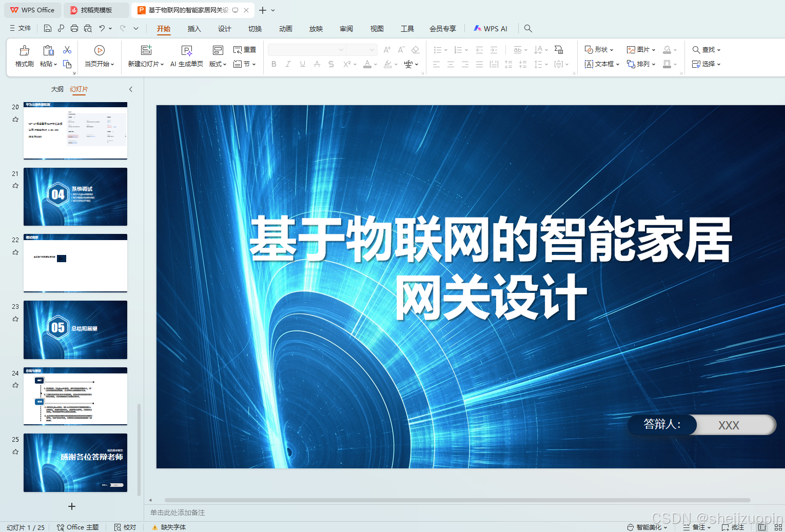This screenshot has height=532, width=785.
Task: Click the search magnifier icon in menu bar
Action: tap(528, 28)
